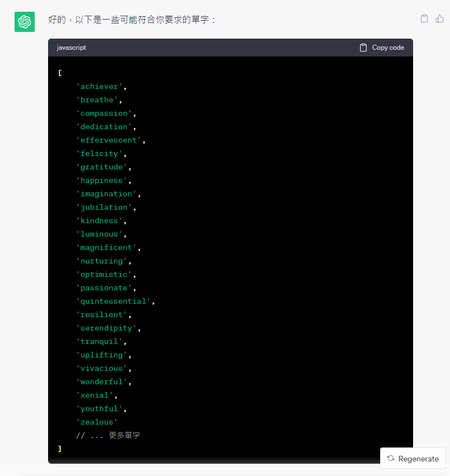Click the word 'effervescent' in the code

coord(108,140)
